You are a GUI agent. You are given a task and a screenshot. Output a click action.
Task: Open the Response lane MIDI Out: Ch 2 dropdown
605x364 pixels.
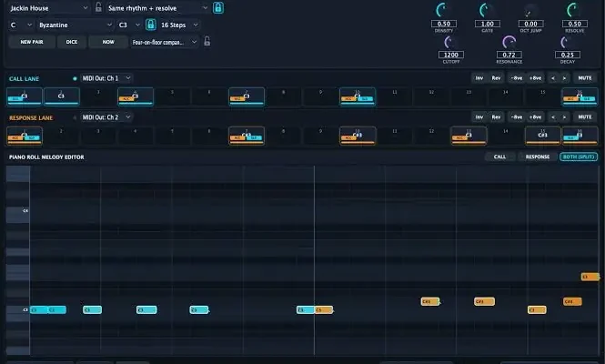click(x=106, y=117)
